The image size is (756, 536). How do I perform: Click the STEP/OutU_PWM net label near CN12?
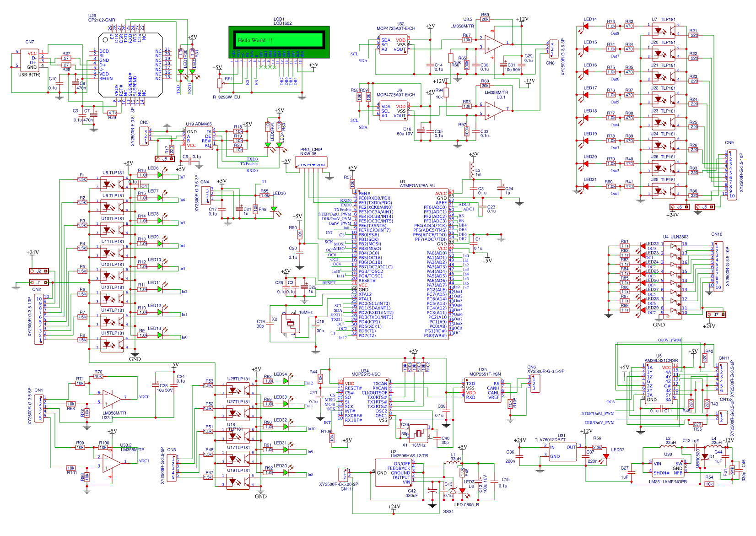coord(598,413)
